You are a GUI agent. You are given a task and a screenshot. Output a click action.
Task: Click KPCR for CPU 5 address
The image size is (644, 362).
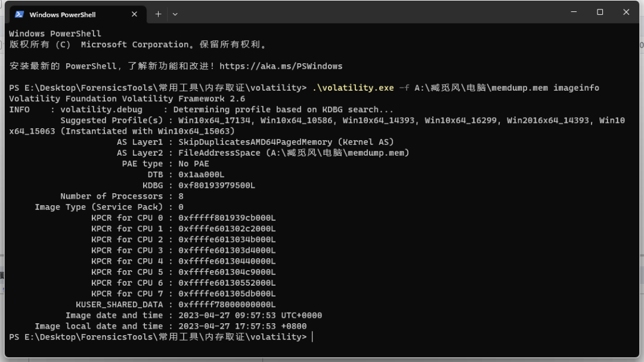click(x=227, y=272)
